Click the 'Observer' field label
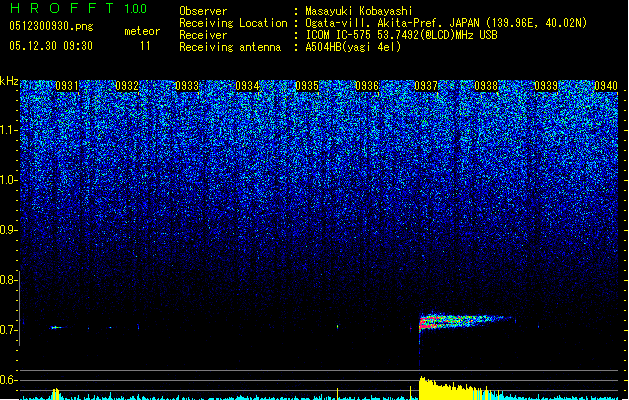 203,11
